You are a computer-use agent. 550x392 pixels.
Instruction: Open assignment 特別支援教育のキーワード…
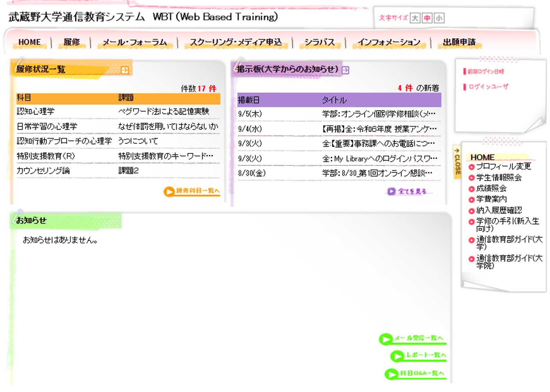tap(166, 156)
